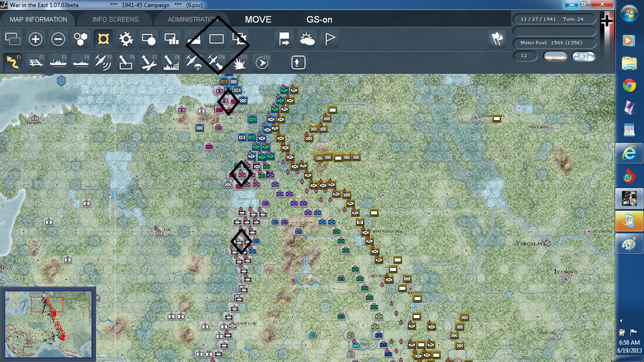
Task: Click the outlined pennant flag icon
Action: click(330, 39)
